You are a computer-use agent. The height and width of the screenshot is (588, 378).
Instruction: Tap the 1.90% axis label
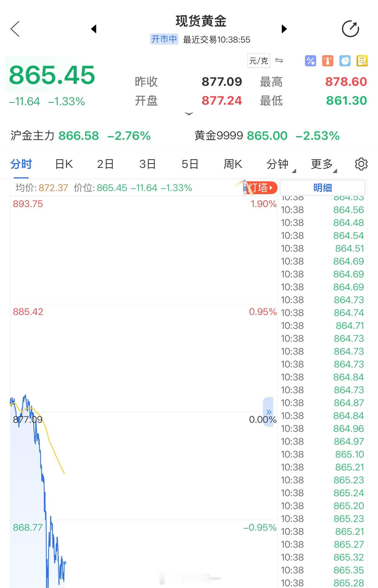coord(264,204)
